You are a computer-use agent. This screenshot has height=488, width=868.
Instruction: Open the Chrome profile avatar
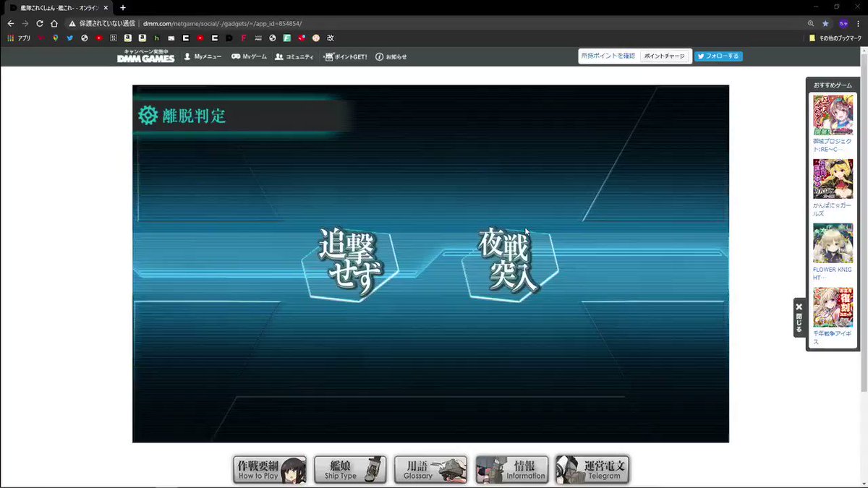843,23
